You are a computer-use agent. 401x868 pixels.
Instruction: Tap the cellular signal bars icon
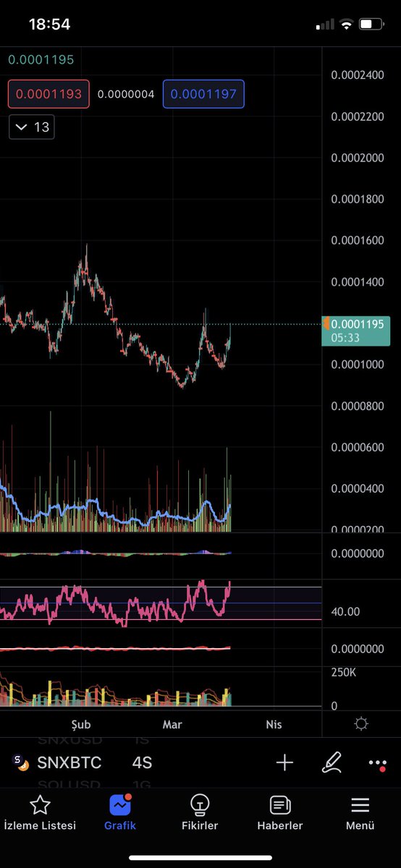point(324,25)
